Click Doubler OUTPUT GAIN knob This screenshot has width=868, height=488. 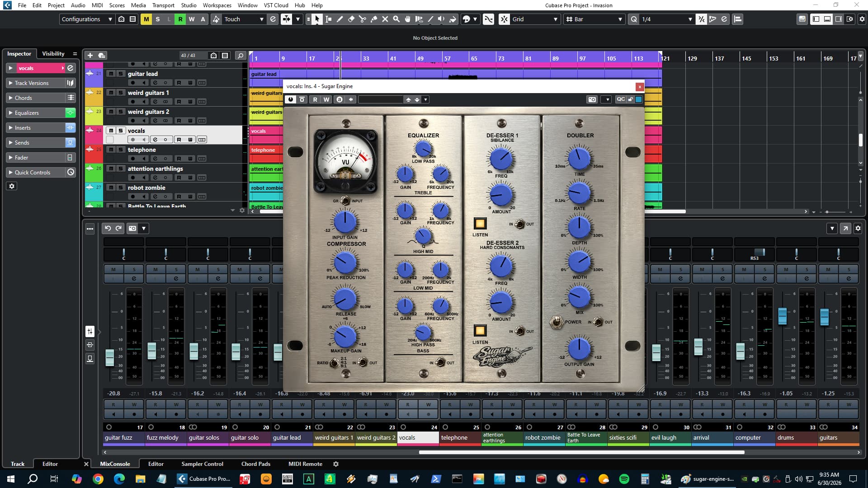(x=579, y=348)
